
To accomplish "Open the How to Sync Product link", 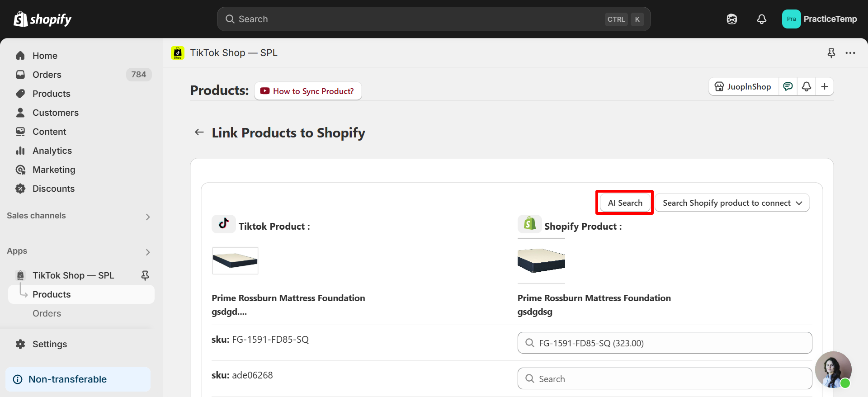I will [308, 91].
